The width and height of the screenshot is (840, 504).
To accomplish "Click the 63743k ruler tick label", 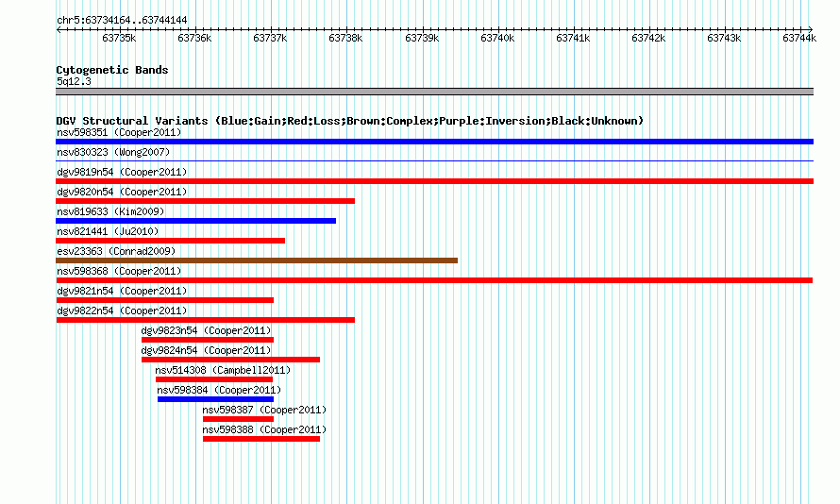I will (724, 38).
